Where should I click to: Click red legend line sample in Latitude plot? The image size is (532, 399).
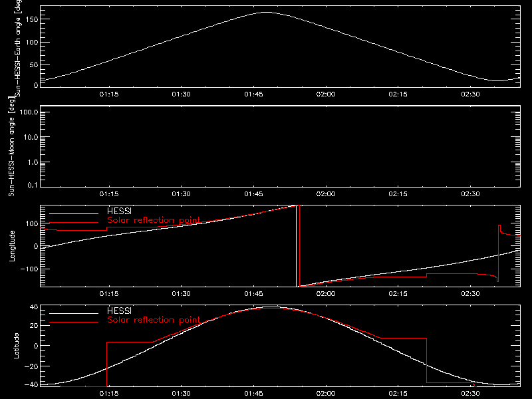click(x=74, y=323)
